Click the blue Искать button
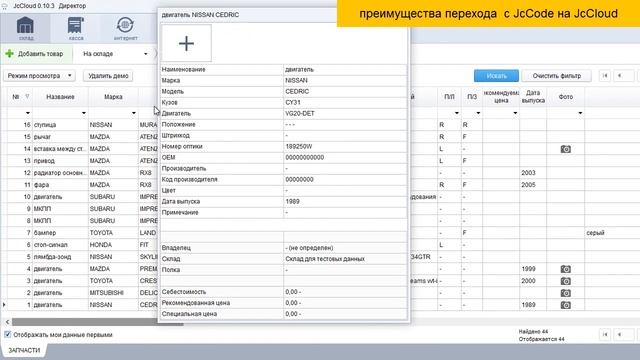 (496, 76)
